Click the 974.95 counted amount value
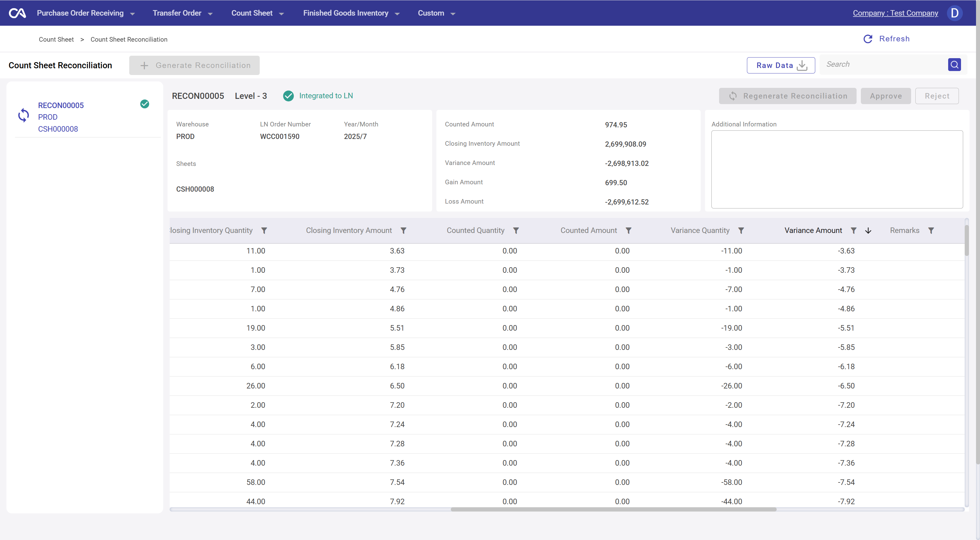This screenshot has width=980, height=540. tap(616, 125)
